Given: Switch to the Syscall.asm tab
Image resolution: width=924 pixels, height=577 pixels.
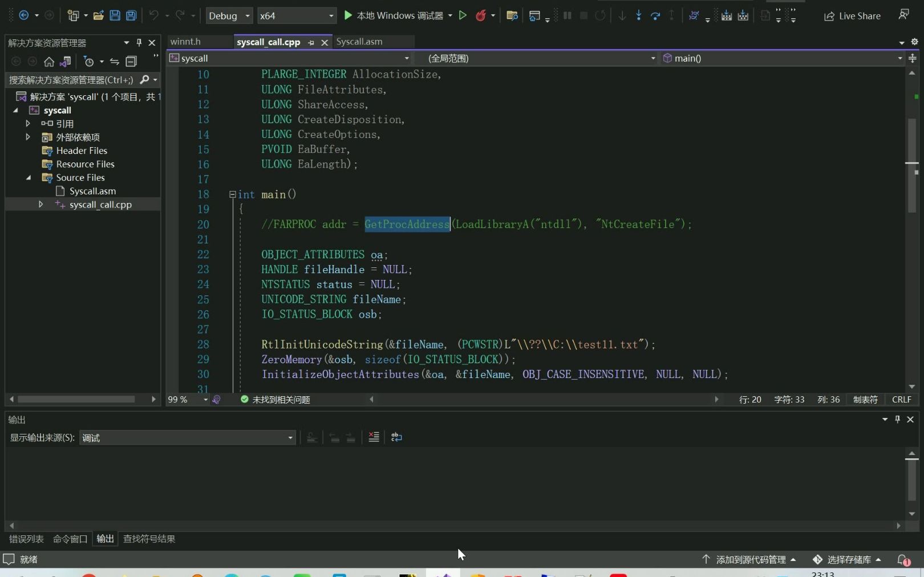Looking at the screenshot, I should pyautogui.click(x=359, y=41).
